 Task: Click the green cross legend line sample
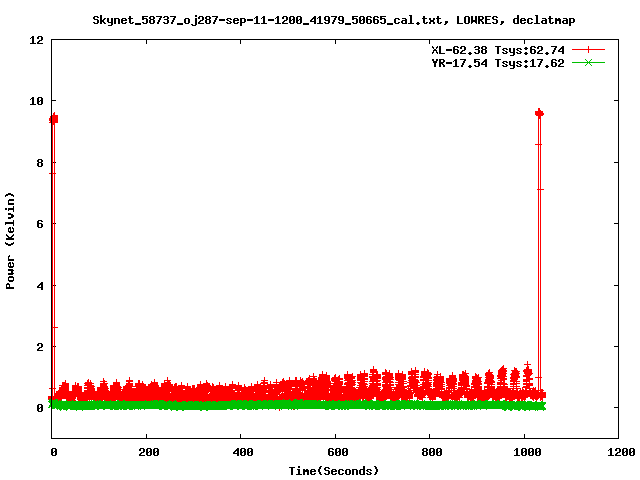(x=588, y=63)
